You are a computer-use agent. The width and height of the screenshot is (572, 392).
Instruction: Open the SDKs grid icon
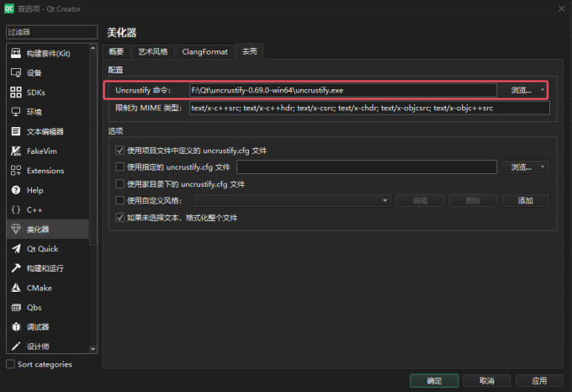(16, 93)
